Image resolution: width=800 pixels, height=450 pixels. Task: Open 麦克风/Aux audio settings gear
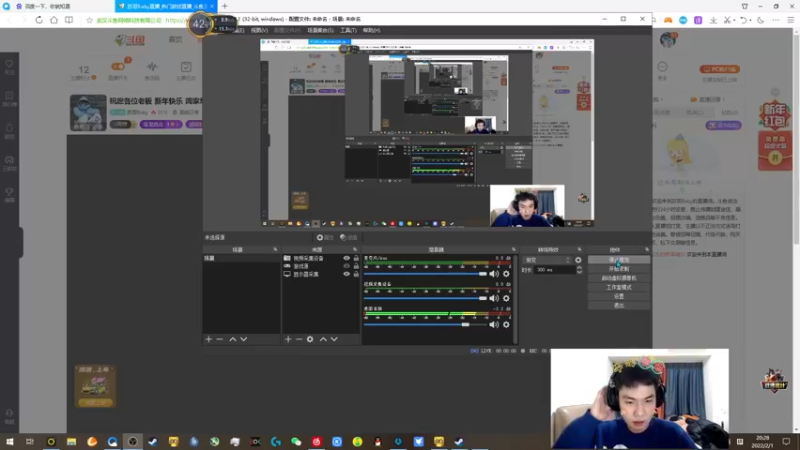506,274
